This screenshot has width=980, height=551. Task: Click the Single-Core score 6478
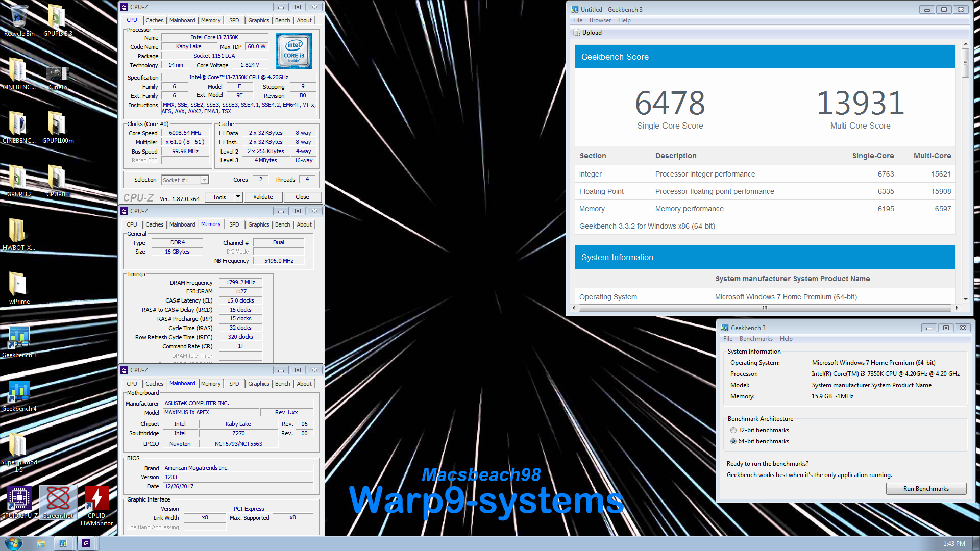pyautogui.click(x=670, y=104)
